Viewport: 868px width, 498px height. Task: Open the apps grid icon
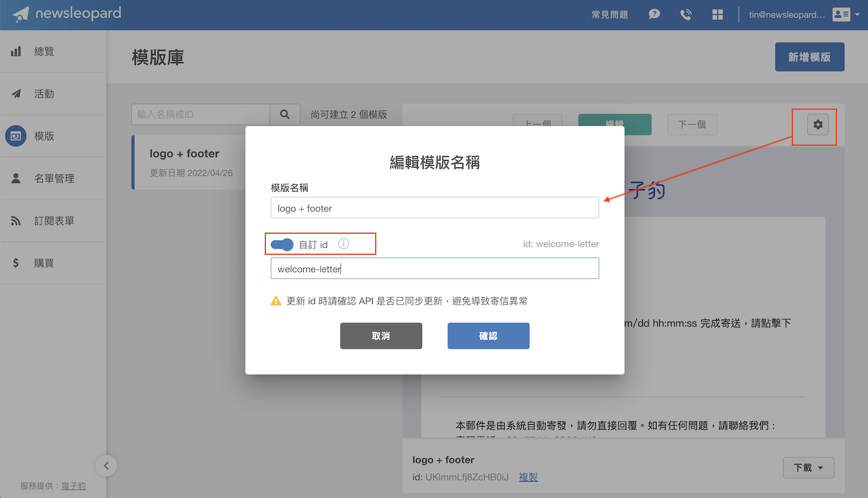pos(718,14)
